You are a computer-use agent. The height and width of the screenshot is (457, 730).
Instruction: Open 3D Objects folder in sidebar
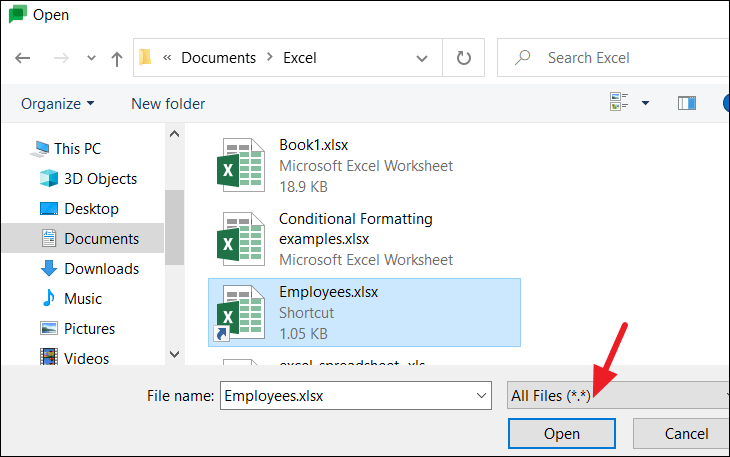[x=88, y=179]
